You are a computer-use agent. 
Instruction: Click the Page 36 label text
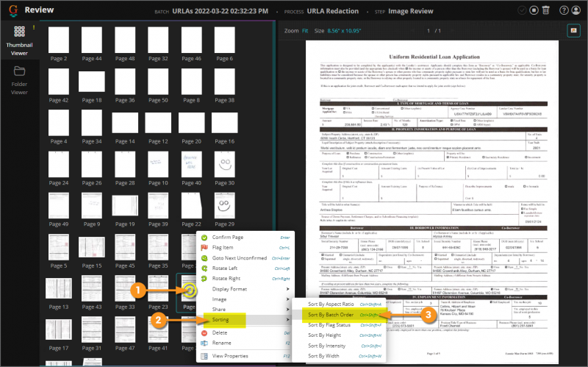(125, 100)
